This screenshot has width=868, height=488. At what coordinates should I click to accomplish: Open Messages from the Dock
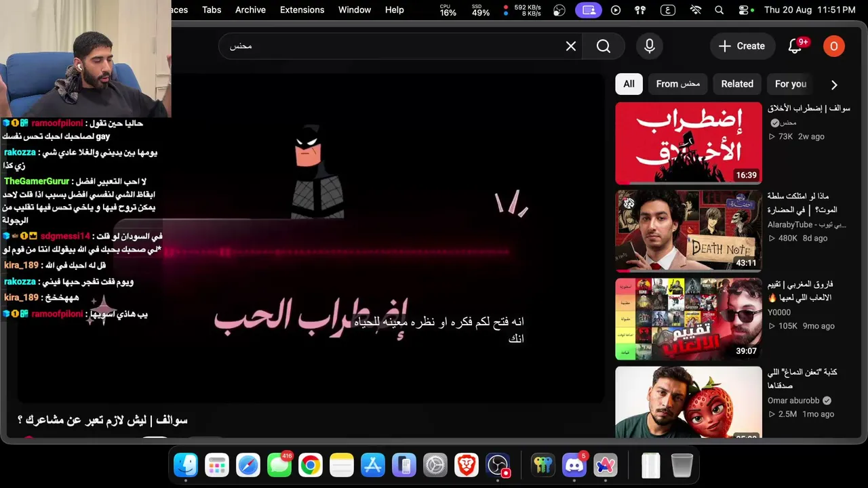coord(279,465)
